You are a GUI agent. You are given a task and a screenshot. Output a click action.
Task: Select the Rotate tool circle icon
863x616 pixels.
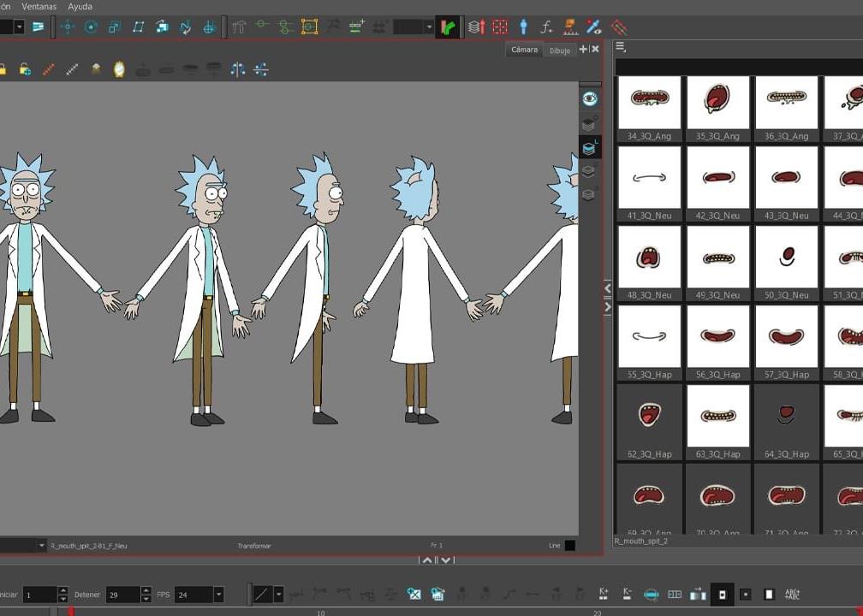[91, 27]
